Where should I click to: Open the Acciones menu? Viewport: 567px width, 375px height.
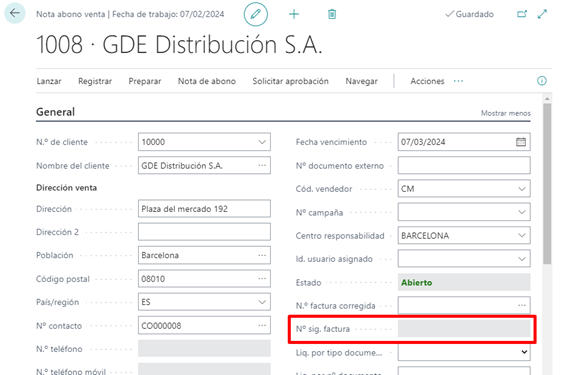[427, 81]
